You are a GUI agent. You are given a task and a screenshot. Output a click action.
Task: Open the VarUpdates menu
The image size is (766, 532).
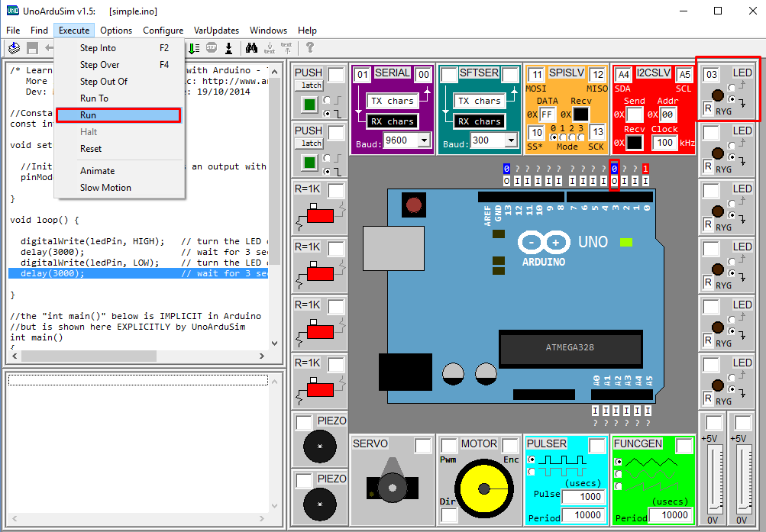[216, 31]
